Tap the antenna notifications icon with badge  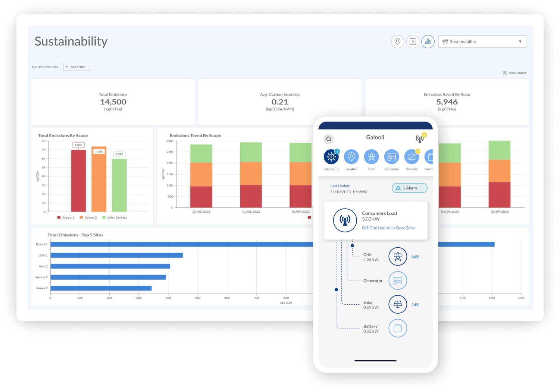tap(420, 139)
